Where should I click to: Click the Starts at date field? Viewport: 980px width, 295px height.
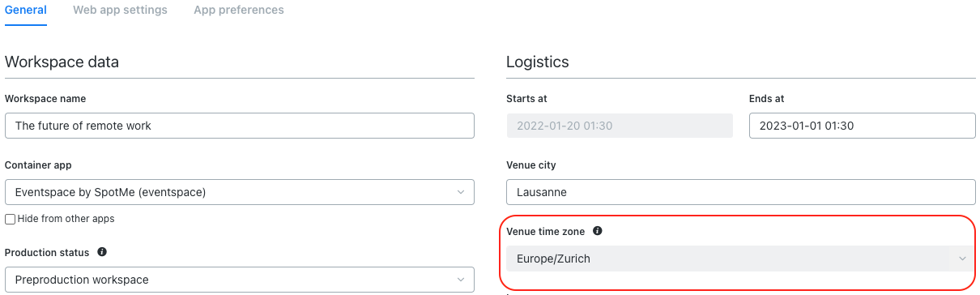620,126
